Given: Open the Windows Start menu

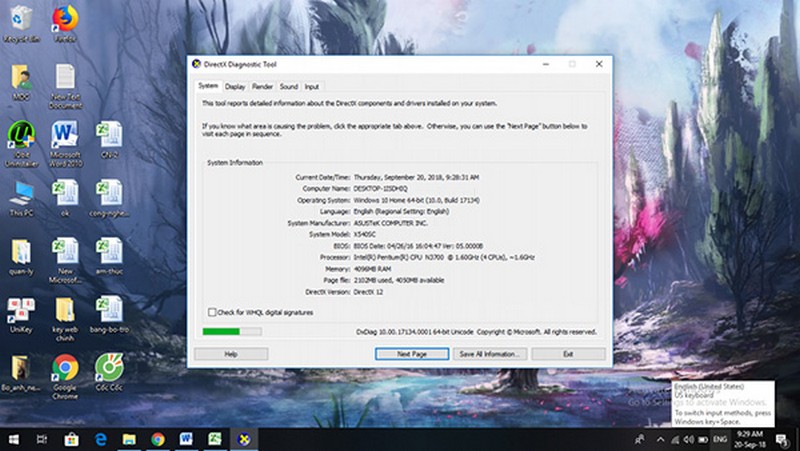Looking at the screenshot, I should coord(14,438).
